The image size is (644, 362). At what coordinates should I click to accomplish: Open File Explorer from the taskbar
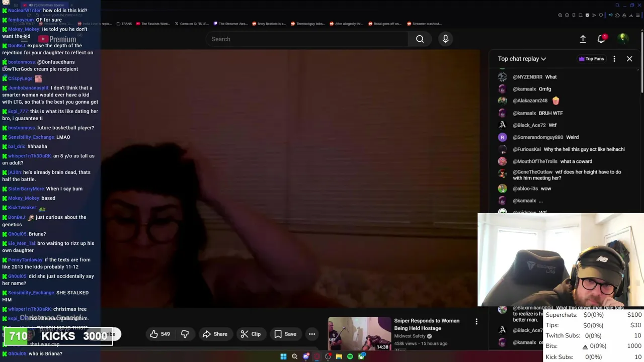(339, 356)
